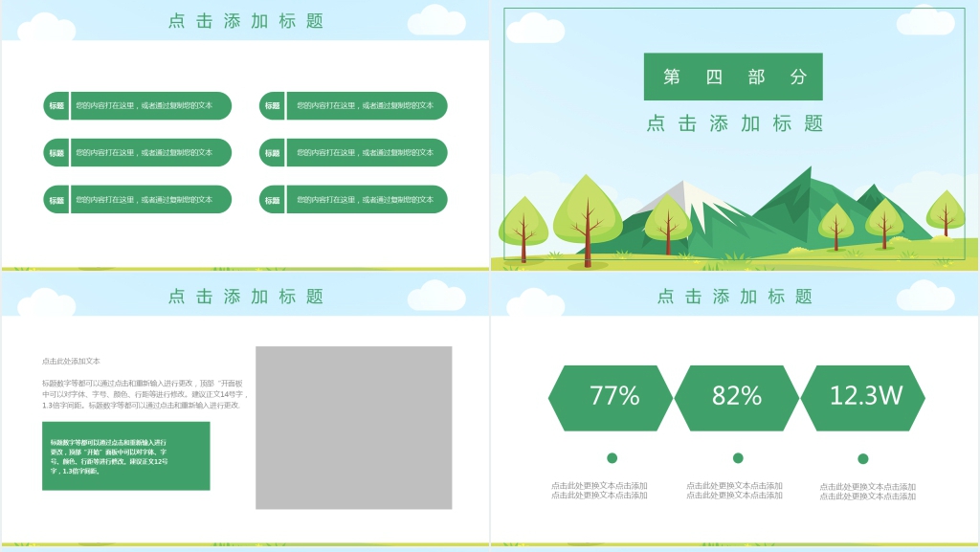Select the title of the six-pill list slide
Screen dimensions: 980x552
245,21
